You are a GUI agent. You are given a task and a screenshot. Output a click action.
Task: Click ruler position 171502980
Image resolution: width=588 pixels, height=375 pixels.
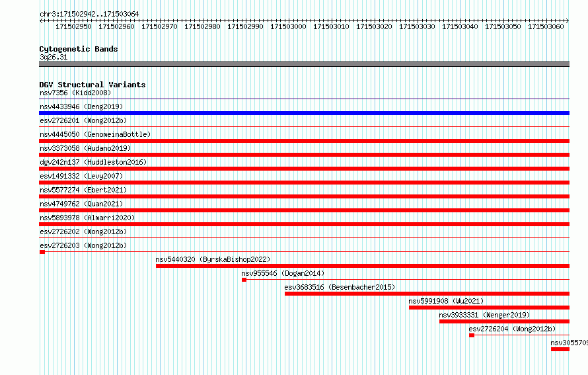(202, 26)
